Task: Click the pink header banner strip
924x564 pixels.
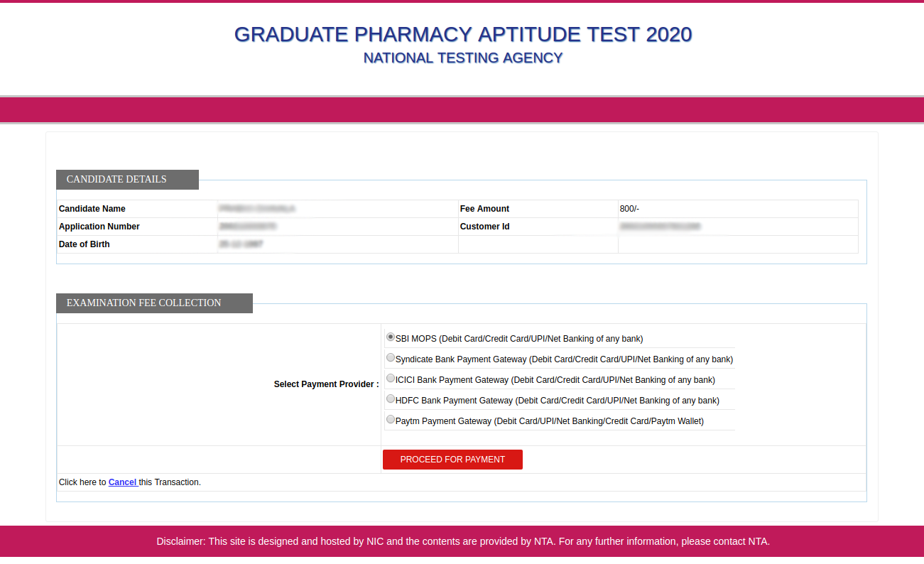Action: tap(462, 109)
